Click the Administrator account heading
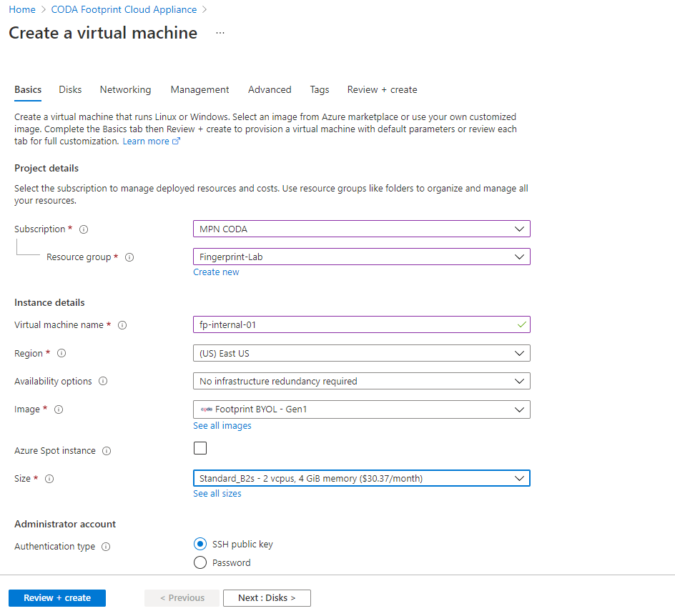The height and width of the screenshot is (616, 675). point(65,524)
